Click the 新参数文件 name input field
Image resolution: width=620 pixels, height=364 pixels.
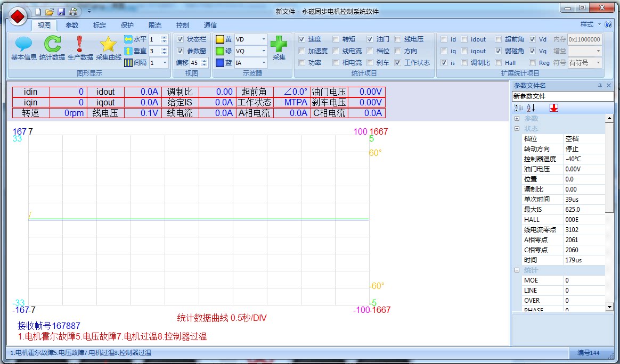tap(562, 96)
